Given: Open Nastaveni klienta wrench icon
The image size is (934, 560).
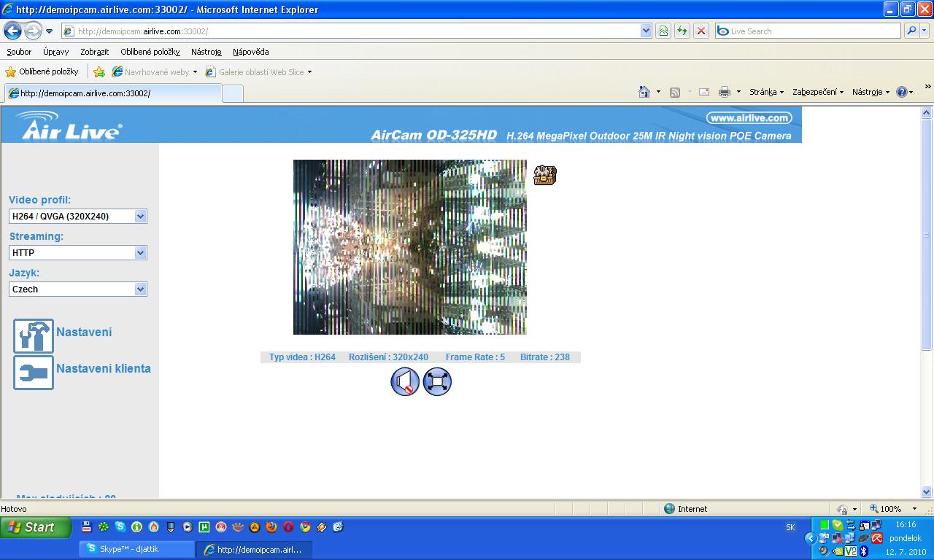Looking at the screenshot, I should point(33,373).
